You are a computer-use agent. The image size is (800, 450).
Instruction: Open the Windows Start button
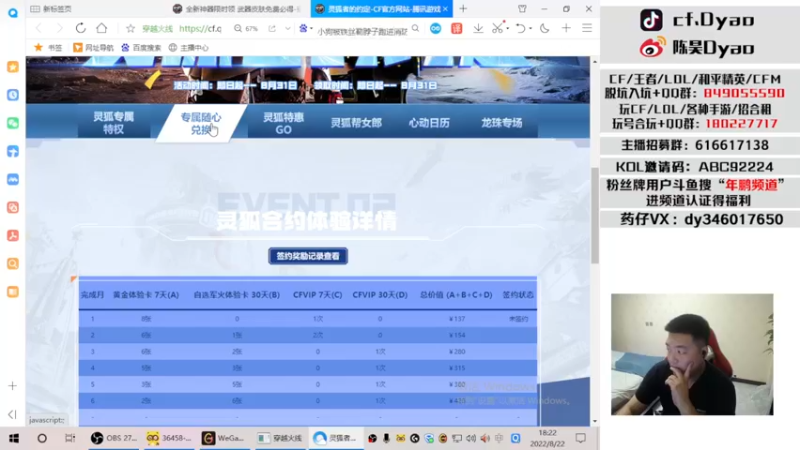click(14, 438)
